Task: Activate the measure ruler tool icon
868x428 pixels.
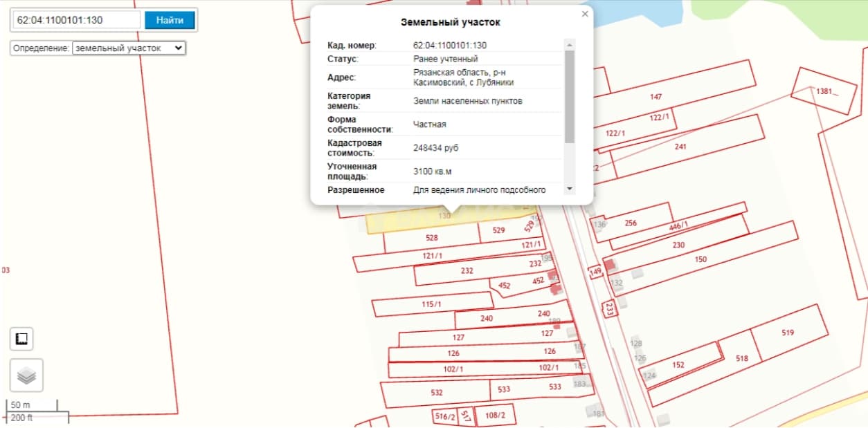Action: 21,339
